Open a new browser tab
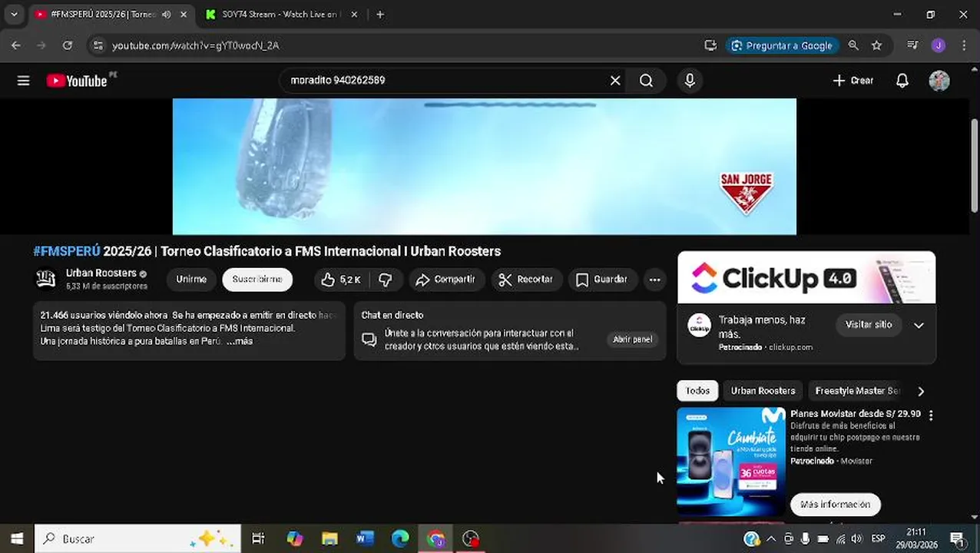The width and height of the screenshot is (980, 553). point(380,15)
